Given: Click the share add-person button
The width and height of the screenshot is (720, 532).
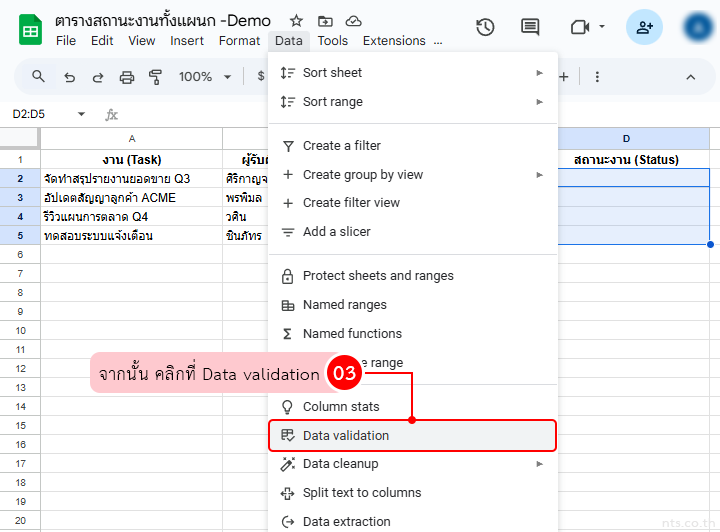Looking at the screenshot, I should 644,27.
